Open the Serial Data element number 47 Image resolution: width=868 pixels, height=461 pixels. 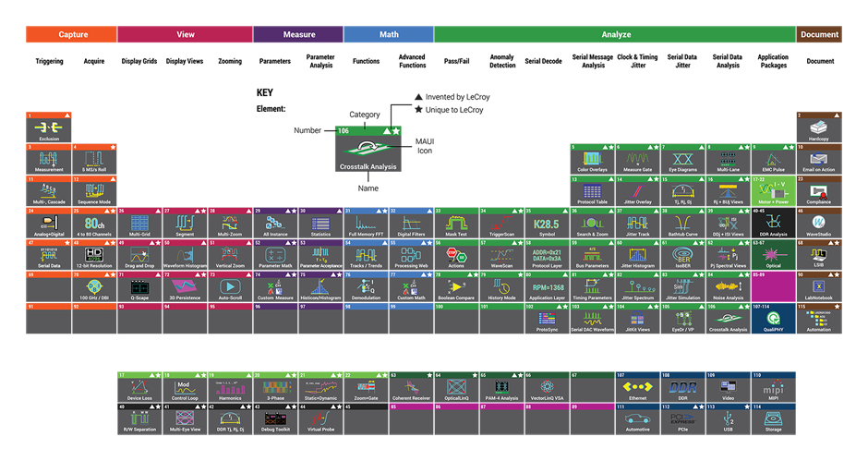click(49, 255)
